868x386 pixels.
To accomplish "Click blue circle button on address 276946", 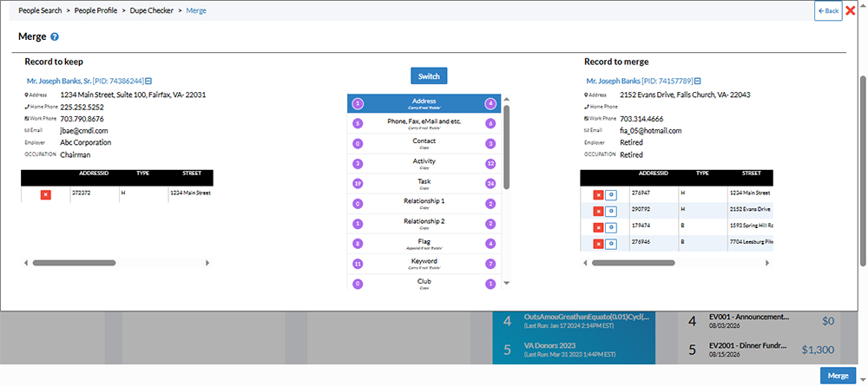I will point(610,244).
